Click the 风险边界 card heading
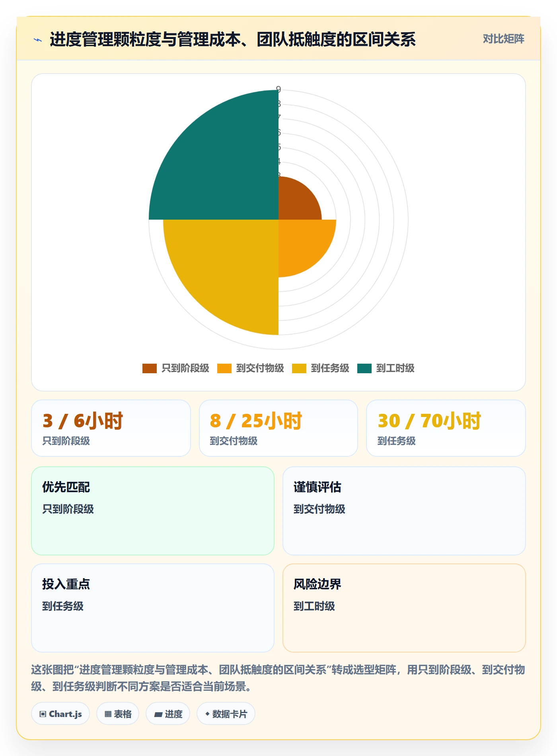The height and width of the screenshot is (756, 557). pyautogui.click(x=317, y=584)
